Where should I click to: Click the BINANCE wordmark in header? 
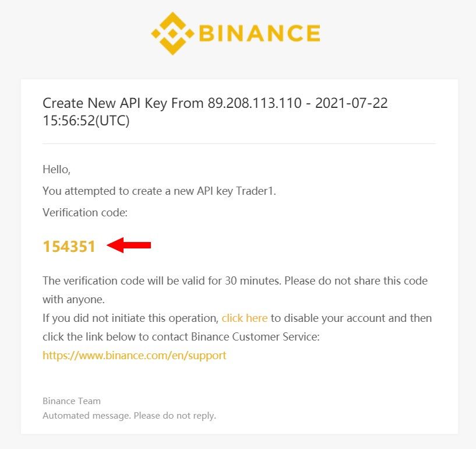tap(260, 33)
